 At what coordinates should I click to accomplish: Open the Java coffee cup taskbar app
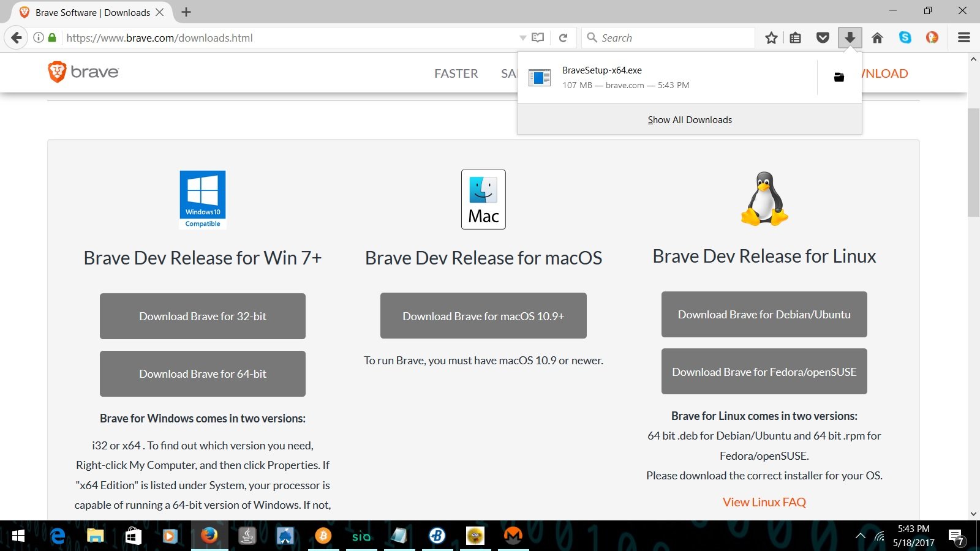coord(247,536)
